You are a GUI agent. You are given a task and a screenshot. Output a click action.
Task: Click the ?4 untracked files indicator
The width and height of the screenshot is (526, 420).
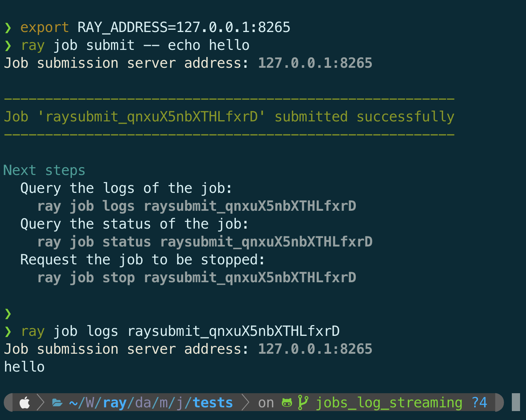click(479, 402)
